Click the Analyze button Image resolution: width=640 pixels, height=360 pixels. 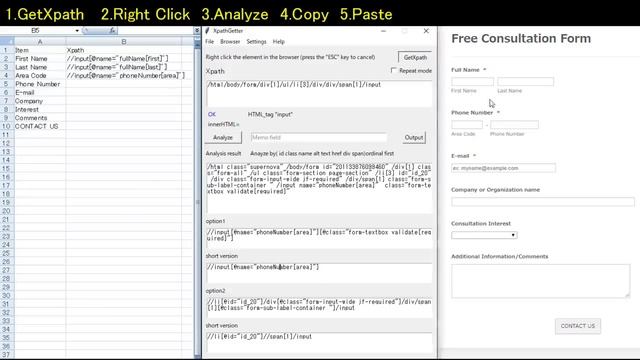tap(223, 138)
